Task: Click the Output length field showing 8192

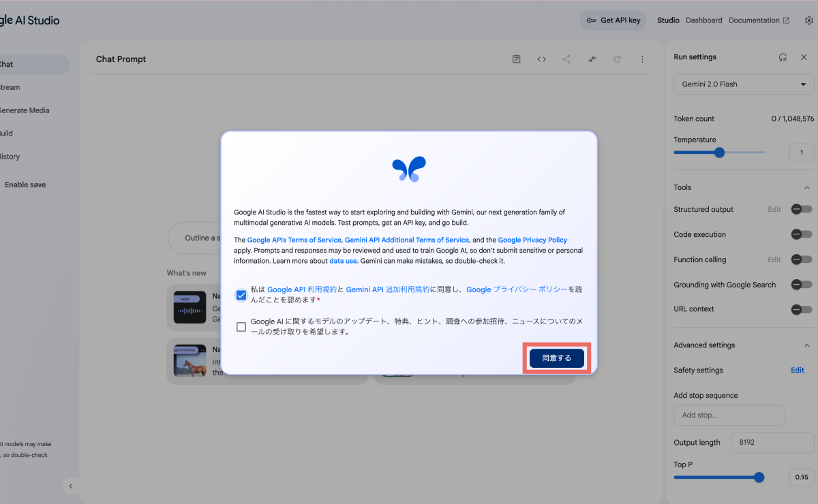Action: [772, 443]
